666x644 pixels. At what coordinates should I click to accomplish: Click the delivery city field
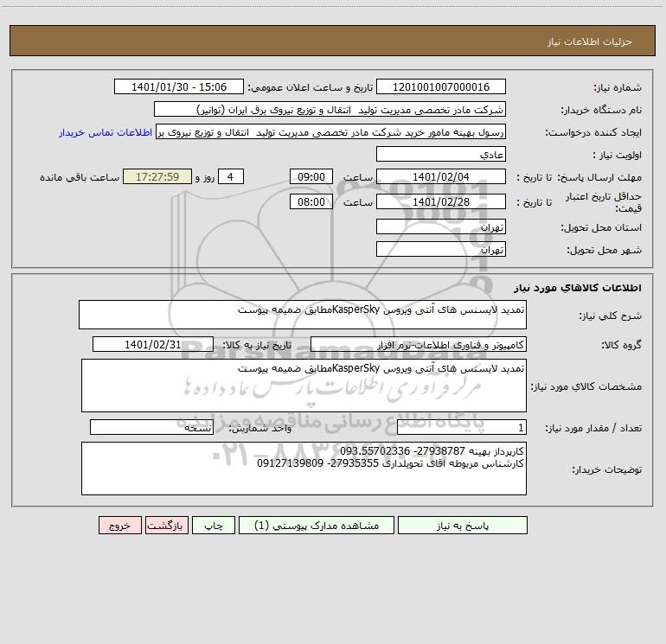pos(441,249)
